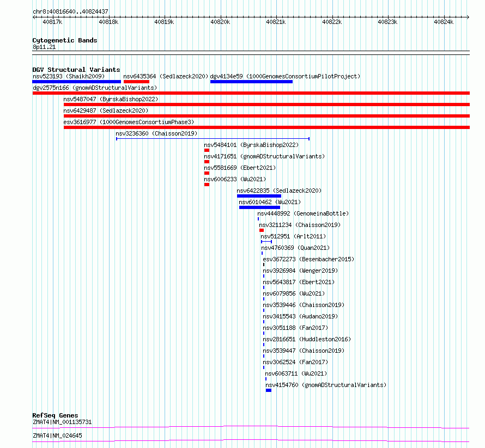485x448 pixels.
Task: Click the DGV Structural Variants track title
Action: 76,70
